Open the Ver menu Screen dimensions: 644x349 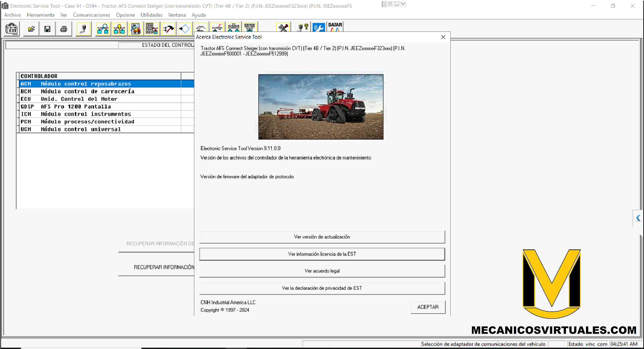pos(64,15)
